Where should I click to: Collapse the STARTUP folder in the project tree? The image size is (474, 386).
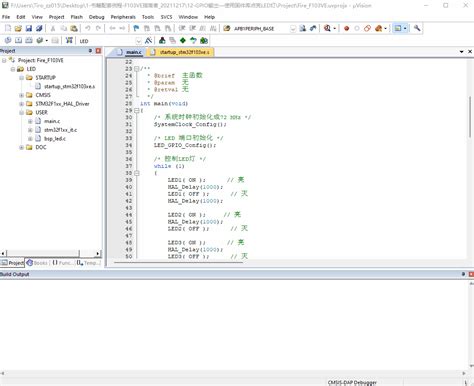[21, 78]
